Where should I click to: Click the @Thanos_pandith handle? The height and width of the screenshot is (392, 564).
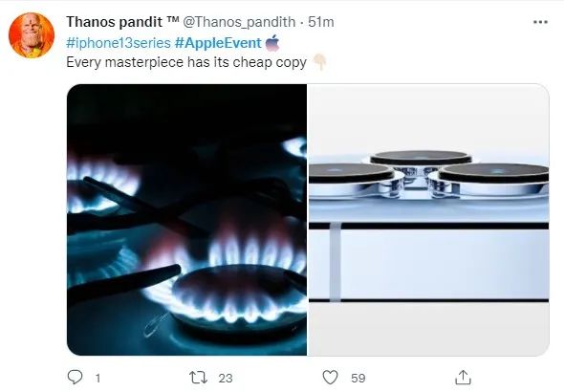click(239, 22)
